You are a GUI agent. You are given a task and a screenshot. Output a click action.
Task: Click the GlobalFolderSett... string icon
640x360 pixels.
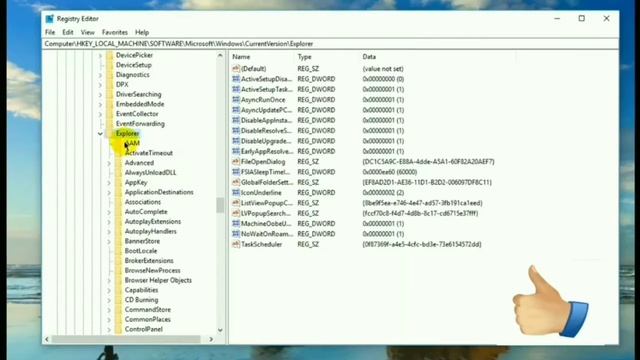click(236, 182)
